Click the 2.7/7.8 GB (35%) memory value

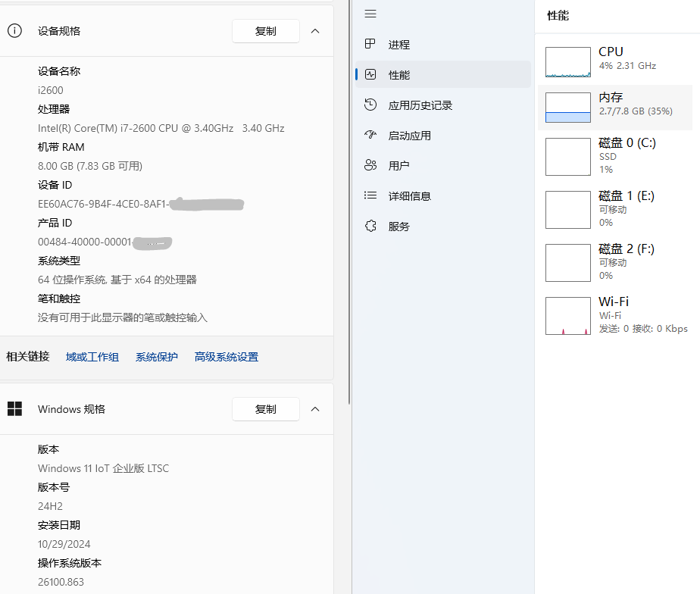(x=636, y=111)
